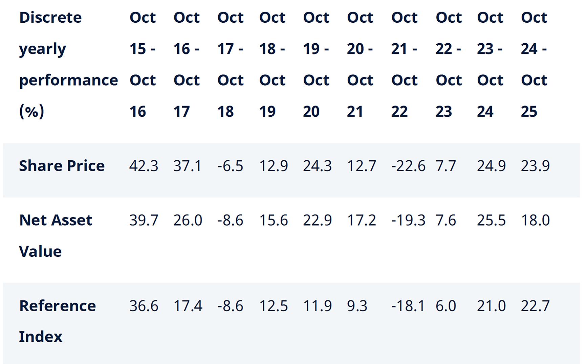The image size is (588, 364).
Task: Select the Oct 24 - Oct 25 column header
Action: point(534,64)
